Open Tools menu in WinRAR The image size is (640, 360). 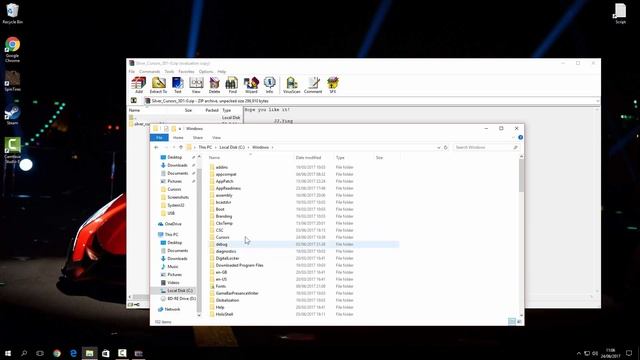coord(169,71)
